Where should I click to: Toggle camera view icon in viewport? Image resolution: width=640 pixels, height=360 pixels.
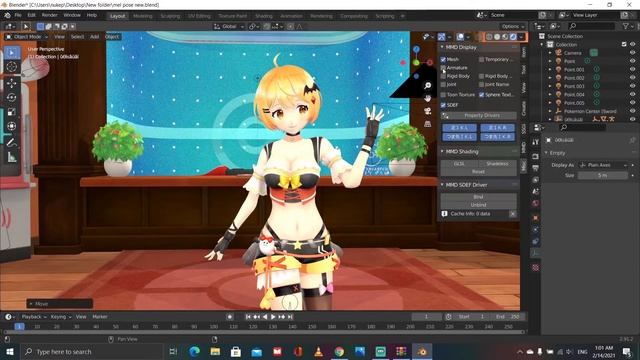click(427, 111)
